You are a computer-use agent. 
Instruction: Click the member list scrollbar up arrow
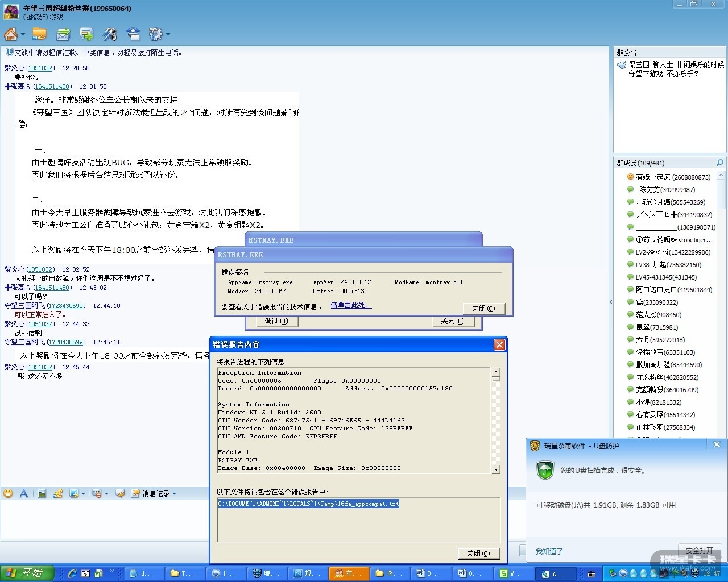(x=721, y=176)
